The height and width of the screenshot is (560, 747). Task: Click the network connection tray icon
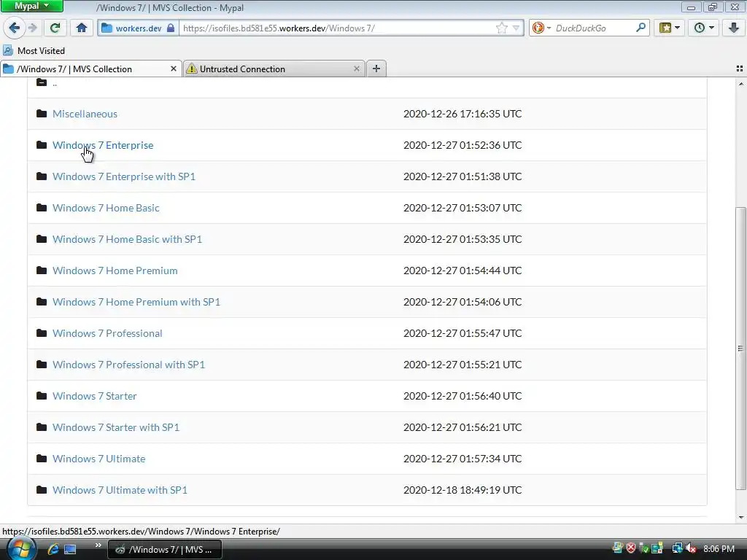[x=677, y=548]
